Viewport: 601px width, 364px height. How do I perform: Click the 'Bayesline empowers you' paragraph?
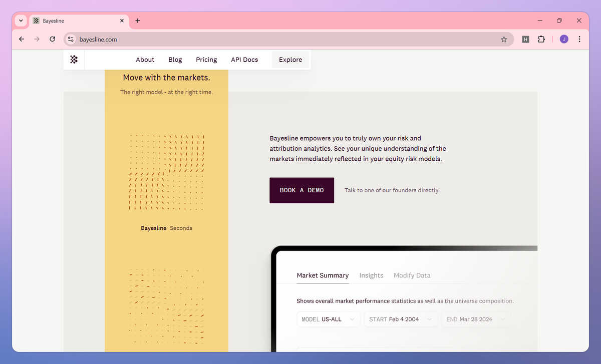coord(358,148)
